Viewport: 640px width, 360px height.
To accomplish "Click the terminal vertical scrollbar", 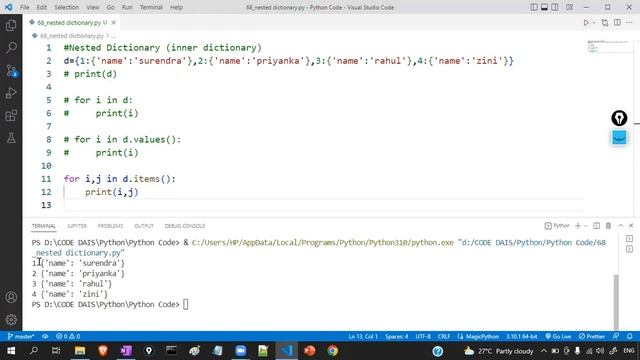I will [x=616, y=301].
